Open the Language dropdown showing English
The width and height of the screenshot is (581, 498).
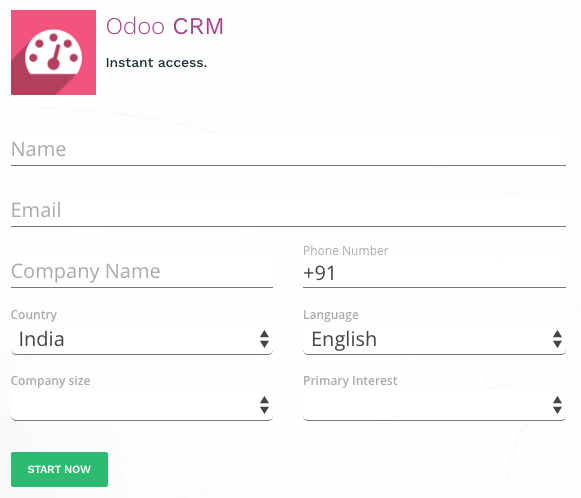tap(434, 339)
